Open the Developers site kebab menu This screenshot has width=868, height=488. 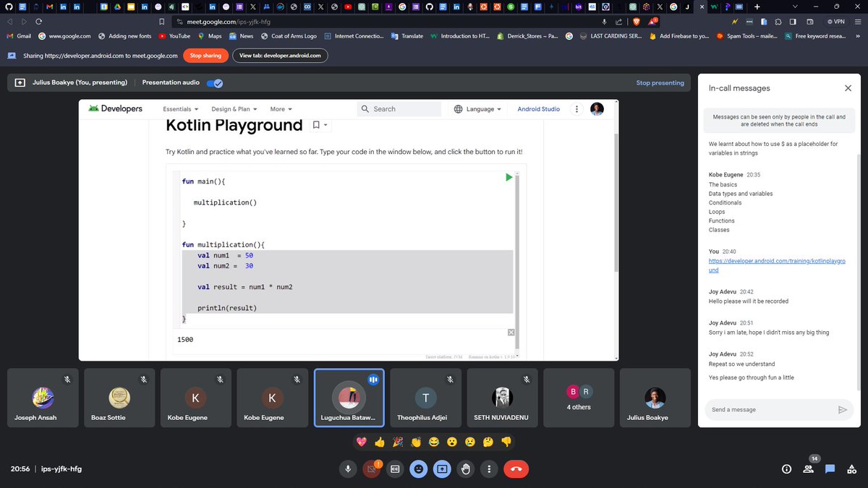pos(576,109)
